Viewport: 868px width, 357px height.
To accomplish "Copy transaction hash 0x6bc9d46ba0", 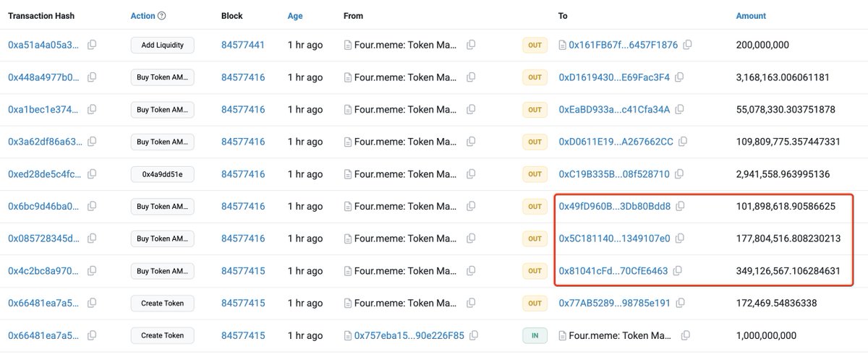I will [92, 207].
